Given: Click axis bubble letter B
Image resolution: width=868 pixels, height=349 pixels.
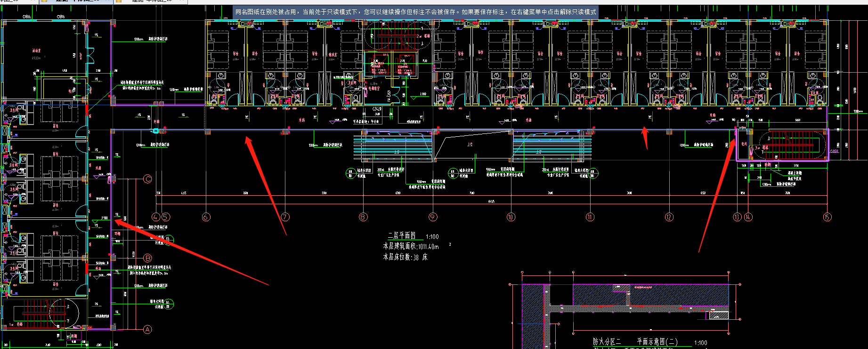Looking at the screenshot, I should tap(147, 258).
